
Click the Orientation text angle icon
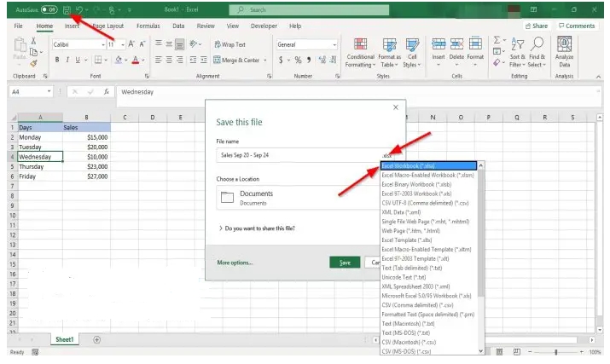194,44
